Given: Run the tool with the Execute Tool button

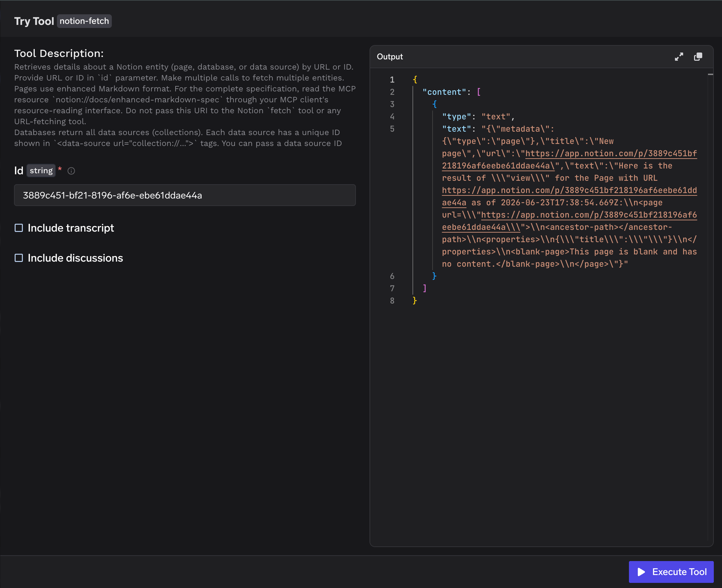Looking at the screenshot, I should click(x=671, y=572).
